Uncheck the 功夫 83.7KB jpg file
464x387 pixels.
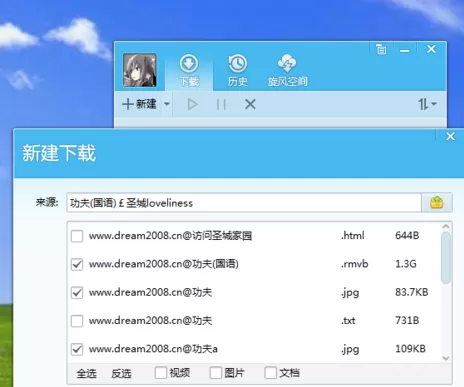[77, 293]
